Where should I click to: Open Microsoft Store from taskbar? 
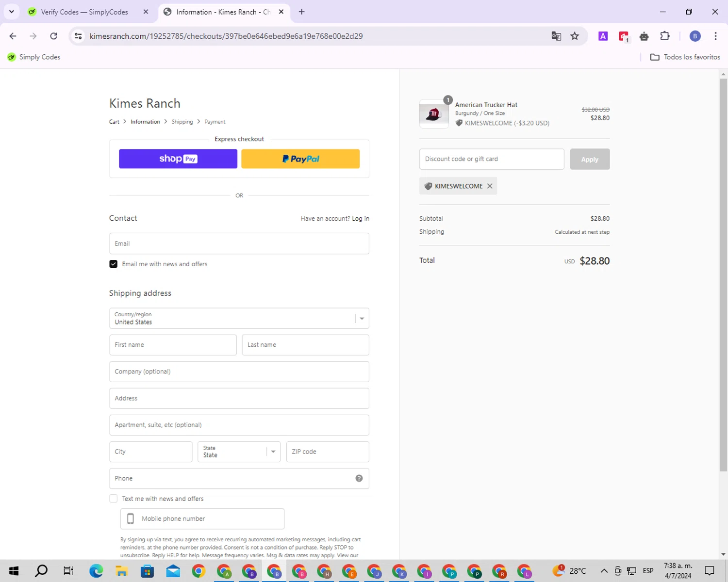tap(147, 571)
